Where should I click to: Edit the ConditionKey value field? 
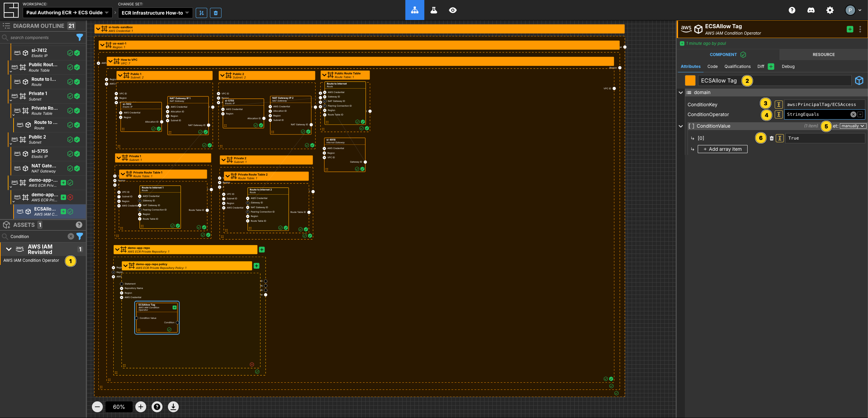coord(825,105)
